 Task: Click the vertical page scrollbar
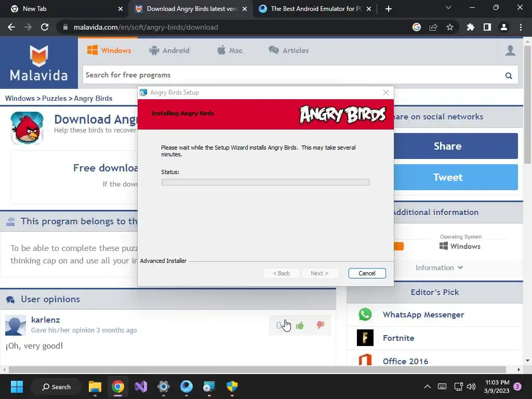[x=527, y=105]
